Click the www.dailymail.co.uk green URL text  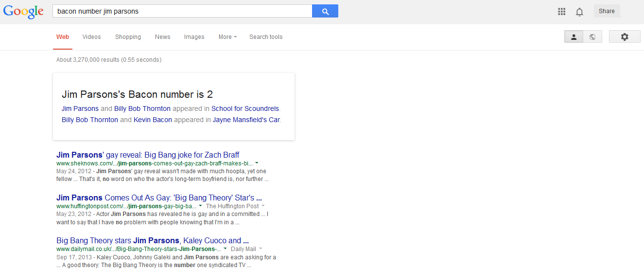click(x=139, y=249)
